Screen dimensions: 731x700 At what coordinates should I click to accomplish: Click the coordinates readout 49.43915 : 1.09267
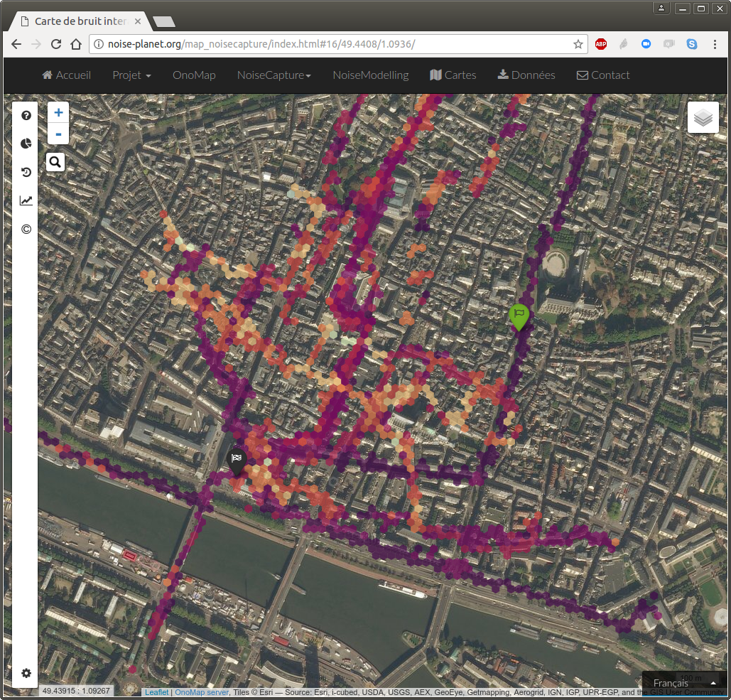pos(76,691)
